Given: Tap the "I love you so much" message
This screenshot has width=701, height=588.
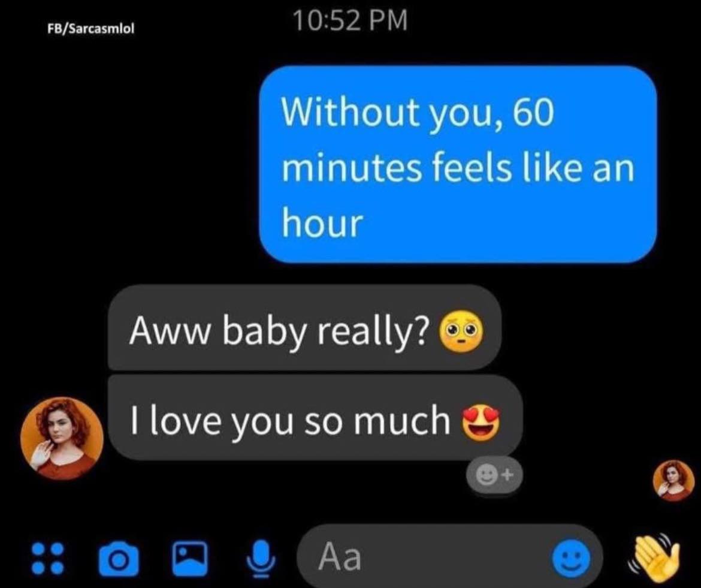Looking at the screenshot, I should [x=315, y=418].
